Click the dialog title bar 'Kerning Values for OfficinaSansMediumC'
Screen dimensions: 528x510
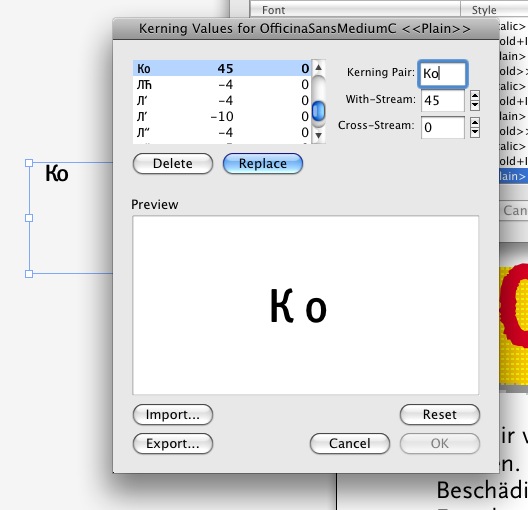pos(305,29)
